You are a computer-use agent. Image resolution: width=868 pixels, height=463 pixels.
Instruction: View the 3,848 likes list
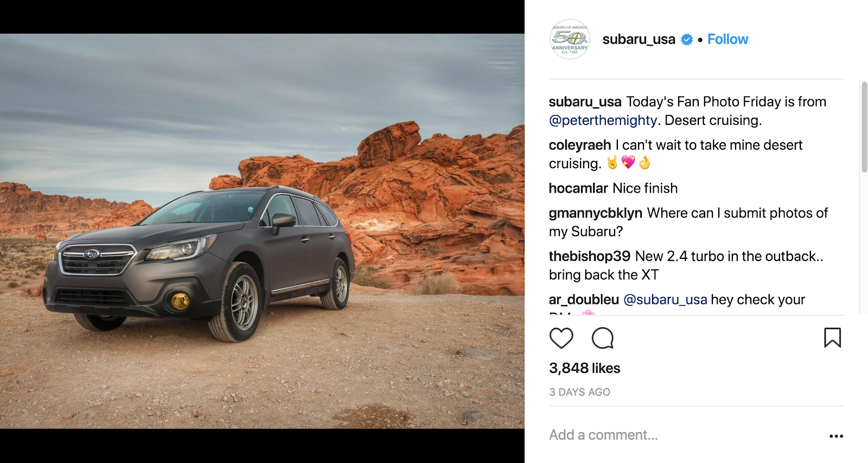(584, 368)
